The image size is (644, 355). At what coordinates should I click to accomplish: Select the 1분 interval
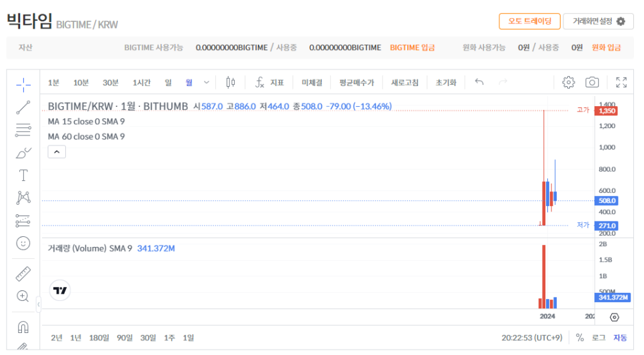[53, 83]
